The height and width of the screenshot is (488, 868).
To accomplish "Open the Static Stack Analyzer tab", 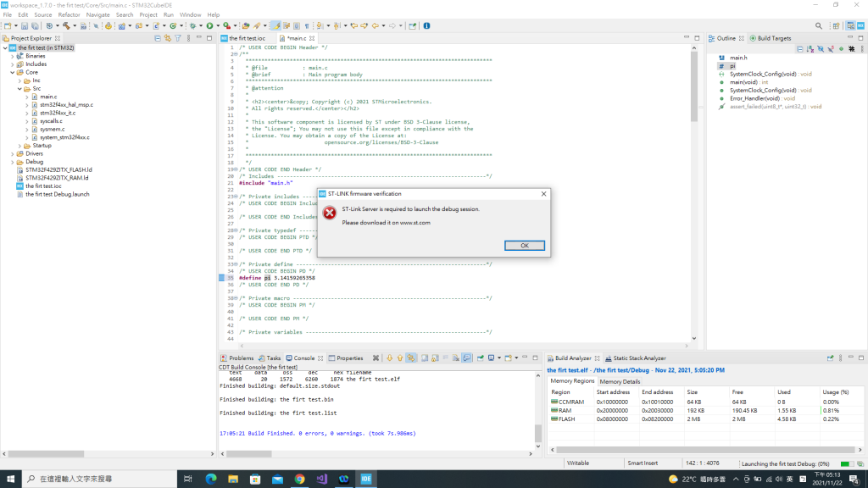I will pos(636,358).
